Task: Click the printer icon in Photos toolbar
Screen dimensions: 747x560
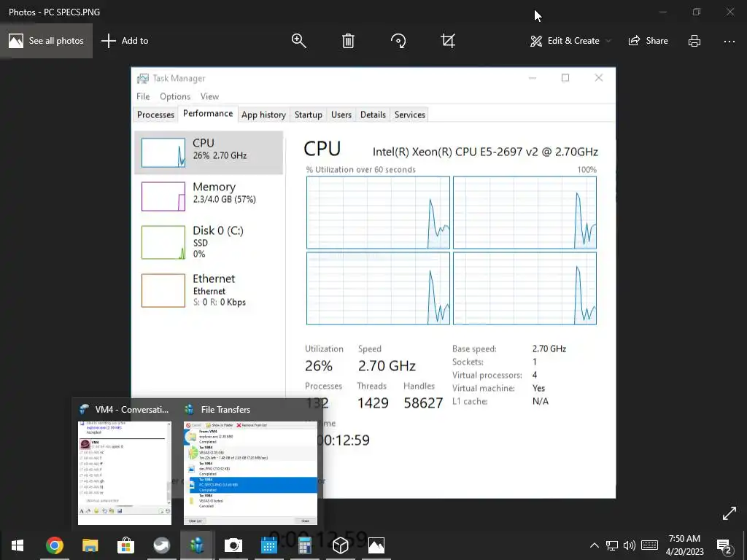Action: 694,41
